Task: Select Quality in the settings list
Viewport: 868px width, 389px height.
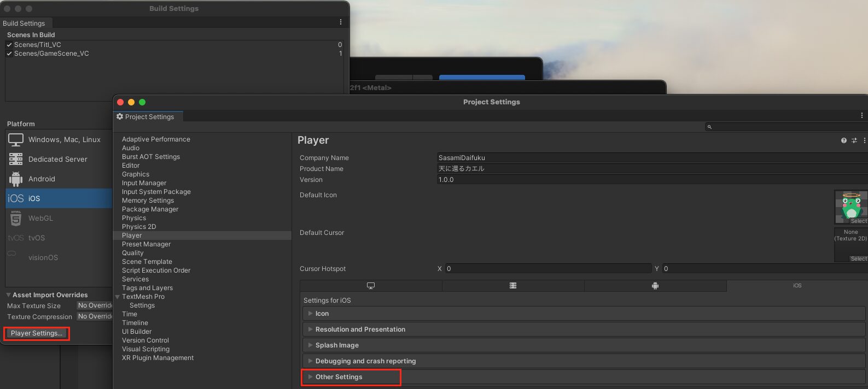Action: tap(133, 253)
